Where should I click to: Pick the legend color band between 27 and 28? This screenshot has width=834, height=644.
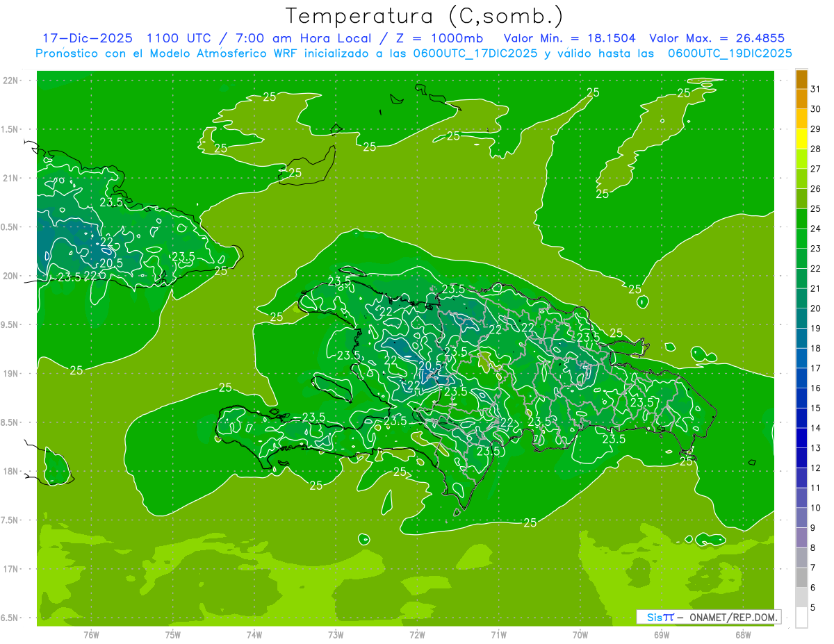[x=801, y=159]
